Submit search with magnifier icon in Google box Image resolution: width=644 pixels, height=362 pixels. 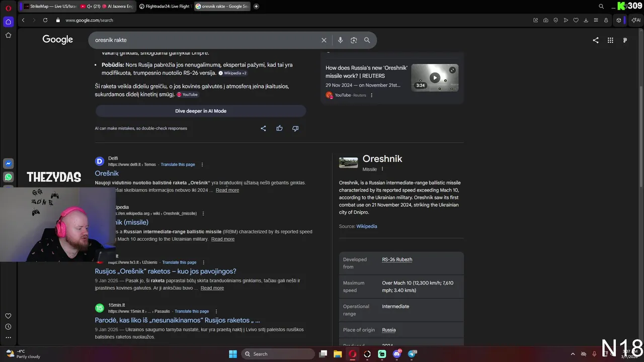tap(367, 40)
